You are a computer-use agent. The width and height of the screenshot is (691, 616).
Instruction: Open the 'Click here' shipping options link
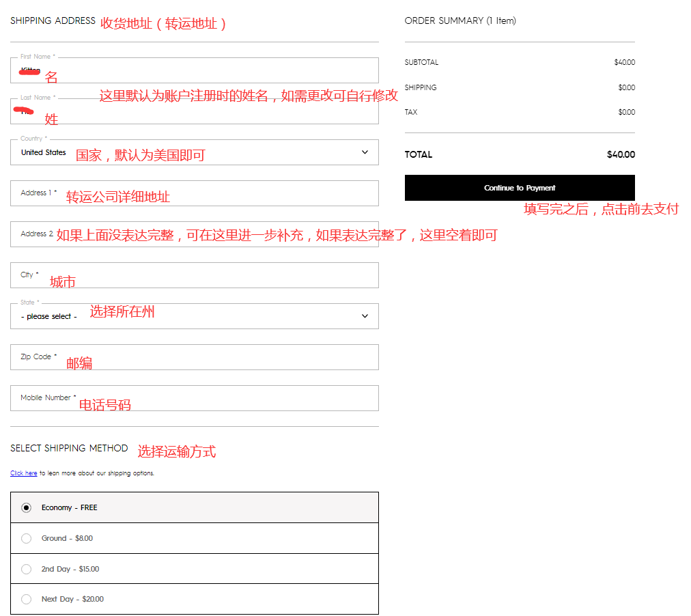point(23,473)
